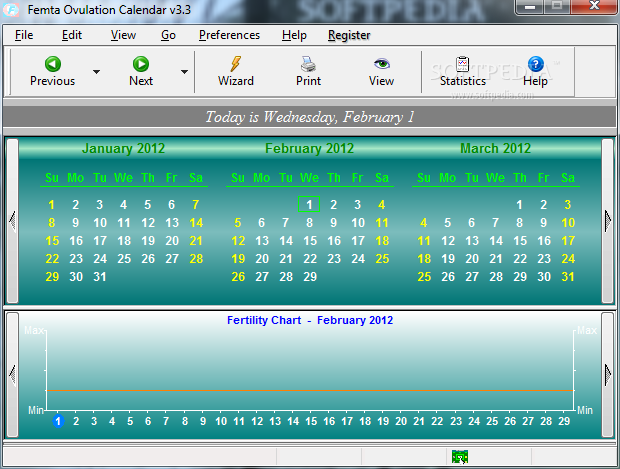This screenshot has height=469, width=620.
Task: Click the app icon in title bar
Action: point(10,9)
